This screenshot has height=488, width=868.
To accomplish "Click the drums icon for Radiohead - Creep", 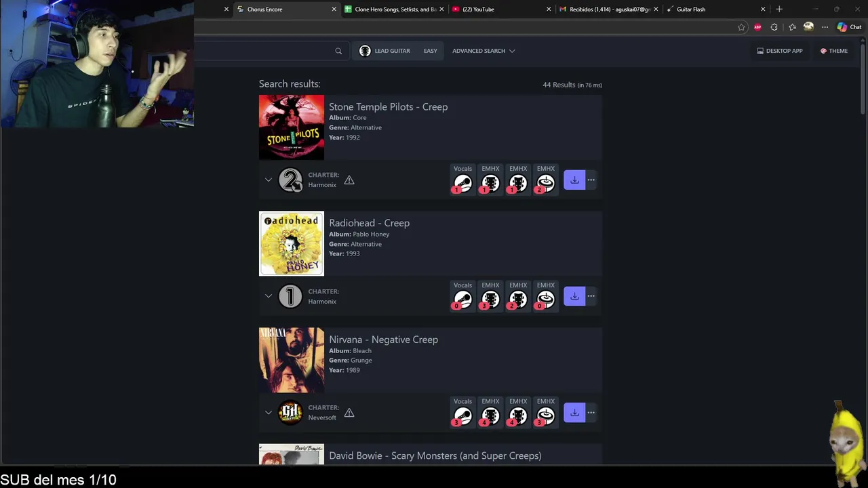I will (x=546, y=300).
